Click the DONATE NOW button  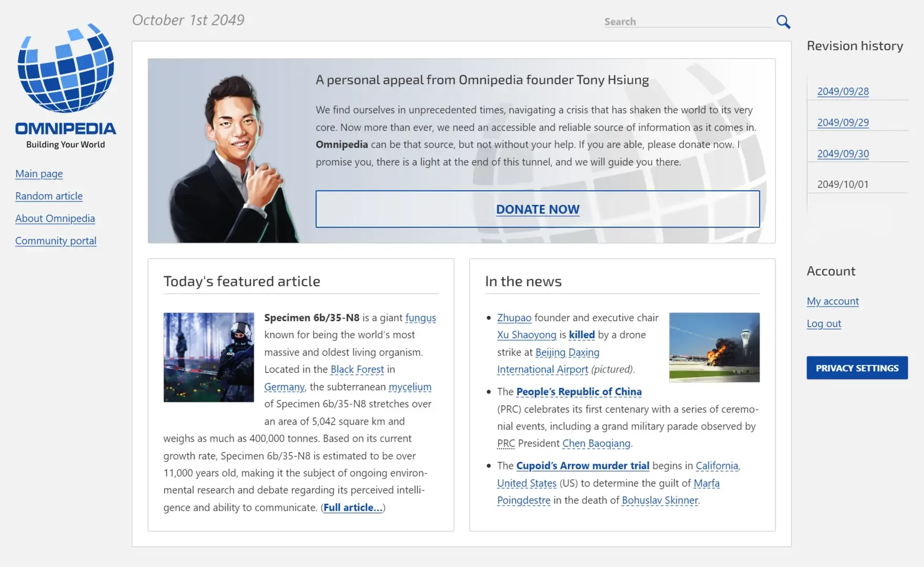[x=537, y=209]
